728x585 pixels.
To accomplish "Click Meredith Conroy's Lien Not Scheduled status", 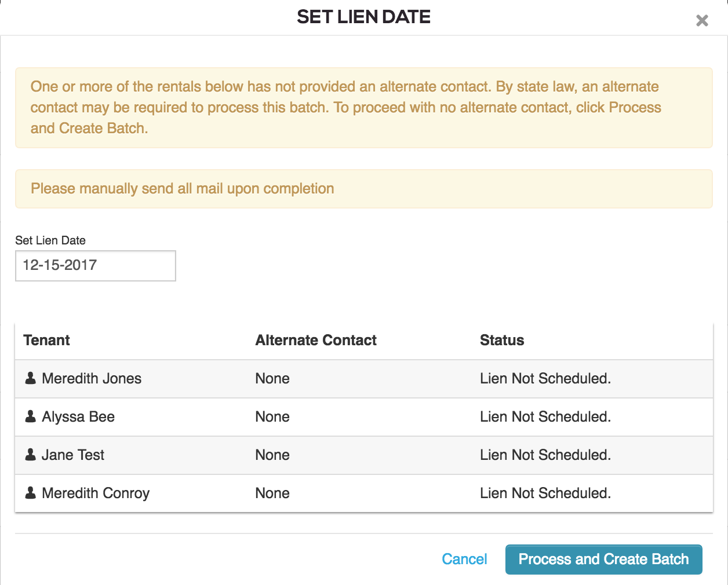I will 545,493.
